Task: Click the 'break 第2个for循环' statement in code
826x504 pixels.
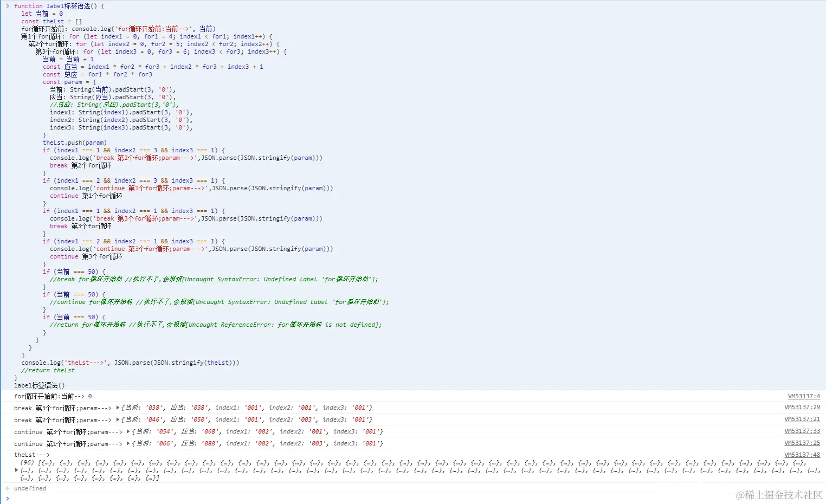Action: [80, 165]
